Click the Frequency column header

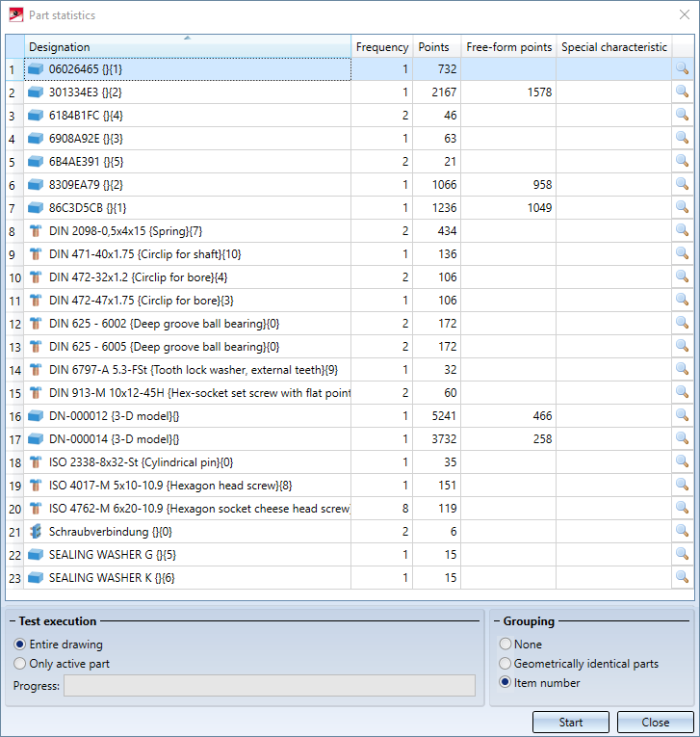tap(381, 47)
